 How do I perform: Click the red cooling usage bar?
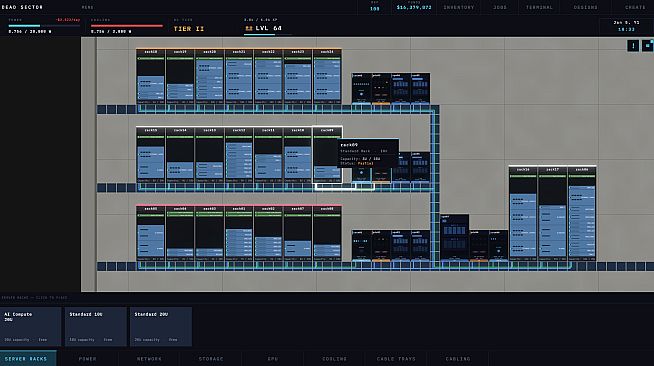pos(127,26)
